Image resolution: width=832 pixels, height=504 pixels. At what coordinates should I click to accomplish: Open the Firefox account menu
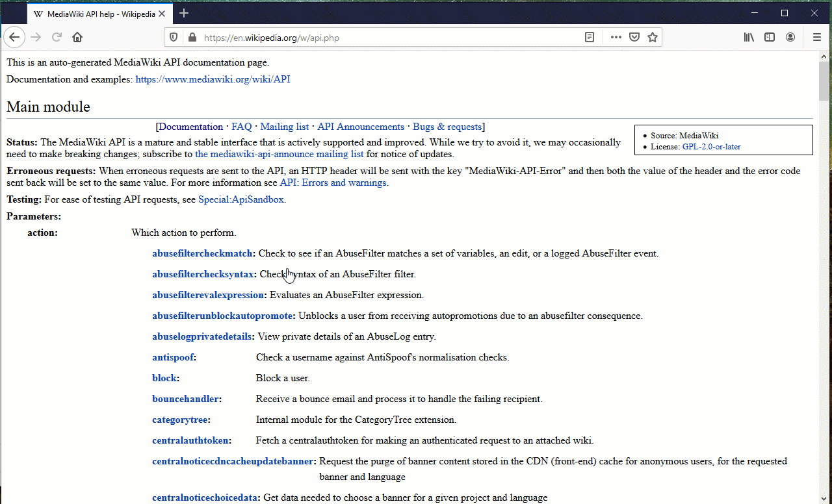point(790,38)
